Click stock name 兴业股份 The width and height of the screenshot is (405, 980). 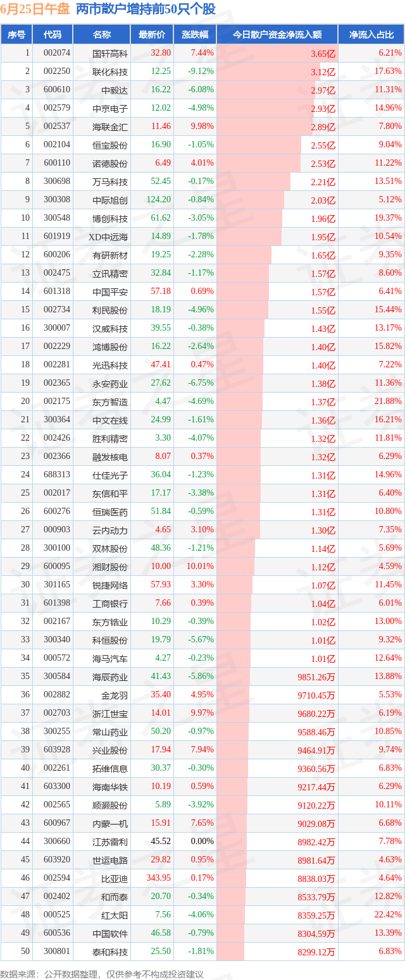pos(110,750)
